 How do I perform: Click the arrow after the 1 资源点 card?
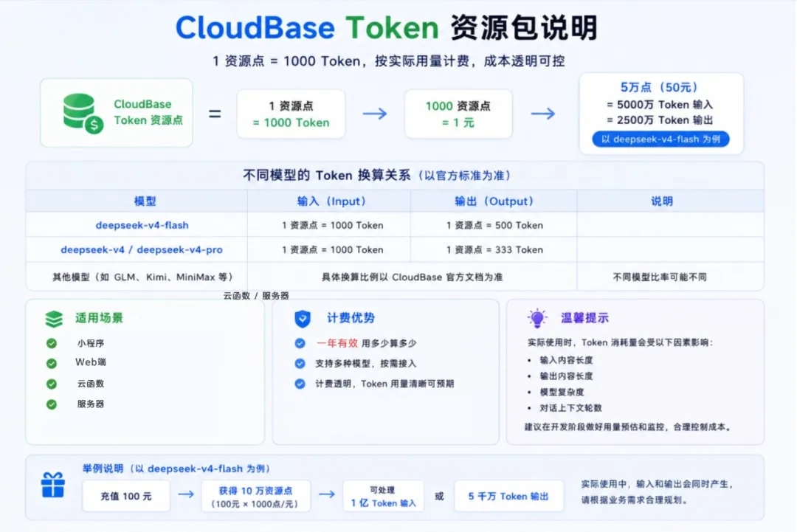[x=375, y=114]
